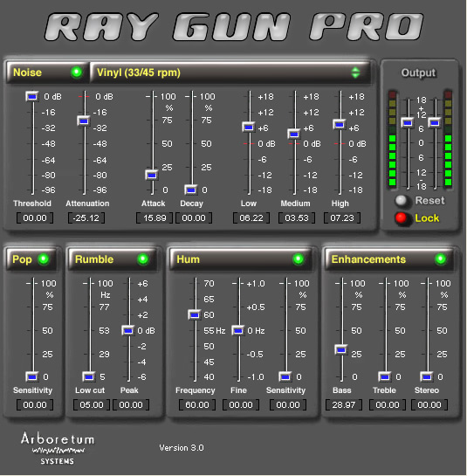The width and height of the screenshot is (467, 476).
Task: Click the Hum Sensitivity slider handle
Action: tap(285, 376)
